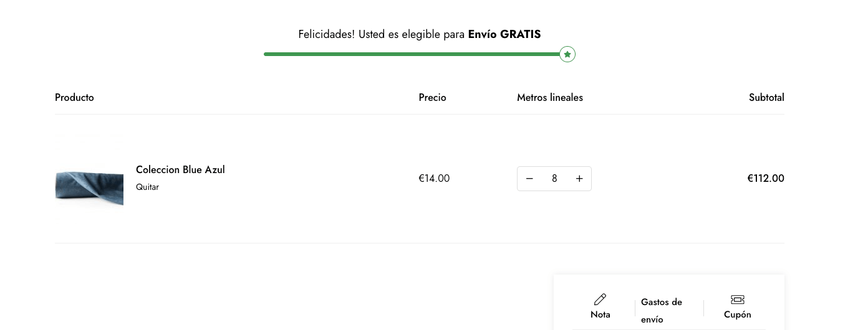Click the €112.00 subtotal amount
868x330 pixels.
click(x=766, y=178)
